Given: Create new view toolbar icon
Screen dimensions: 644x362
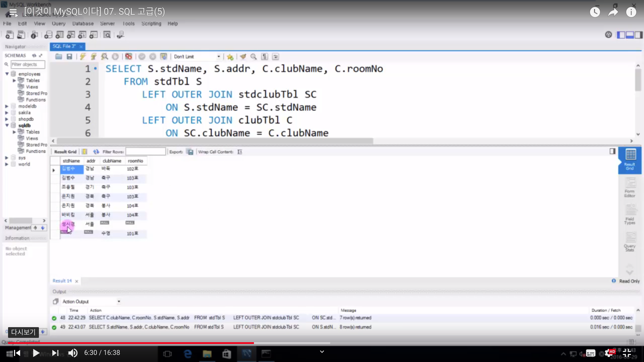Looking at the screenshot, I should (x=71, y=35).
